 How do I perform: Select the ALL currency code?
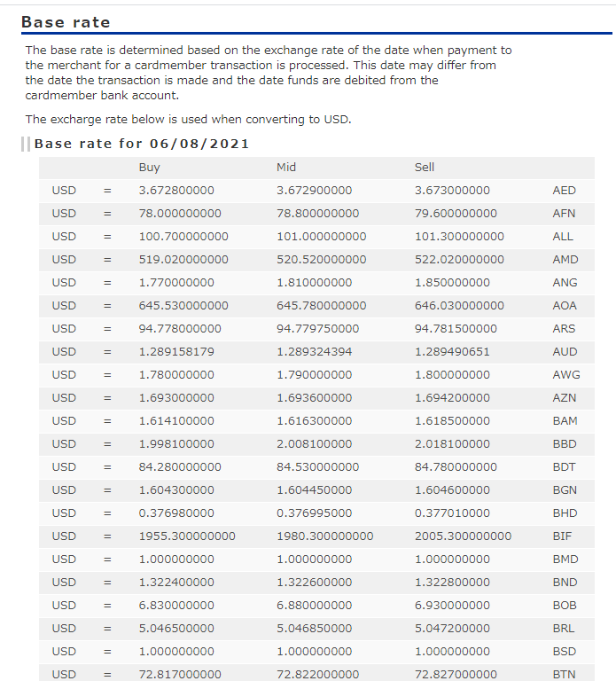click(563, 236)
